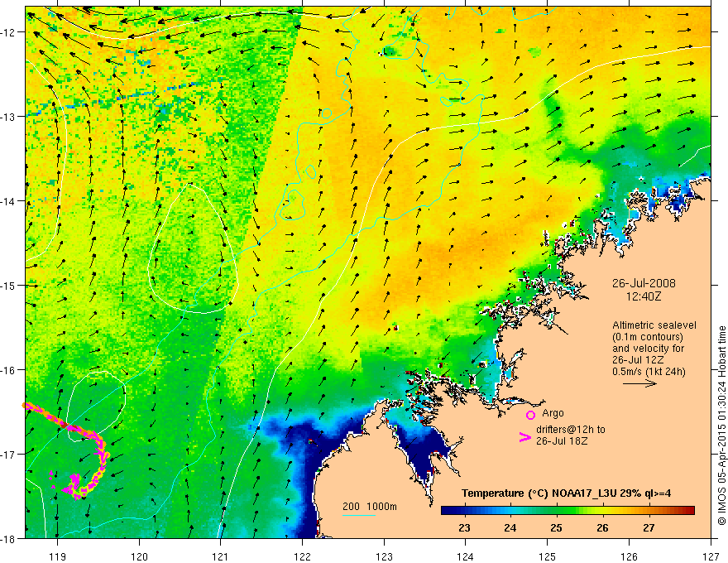Click color bar tick label 26

tap(602, 527)
